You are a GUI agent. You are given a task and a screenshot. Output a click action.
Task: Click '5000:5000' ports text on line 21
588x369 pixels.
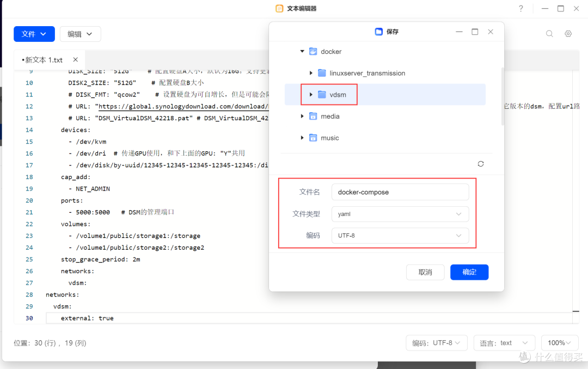click(x=93, y=212)
